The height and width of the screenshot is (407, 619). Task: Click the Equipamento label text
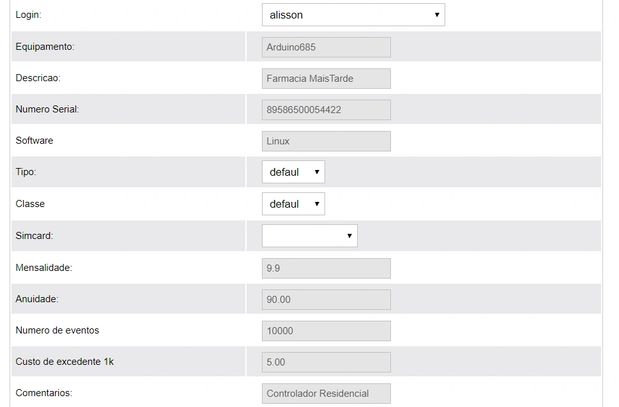coord(45,47)
